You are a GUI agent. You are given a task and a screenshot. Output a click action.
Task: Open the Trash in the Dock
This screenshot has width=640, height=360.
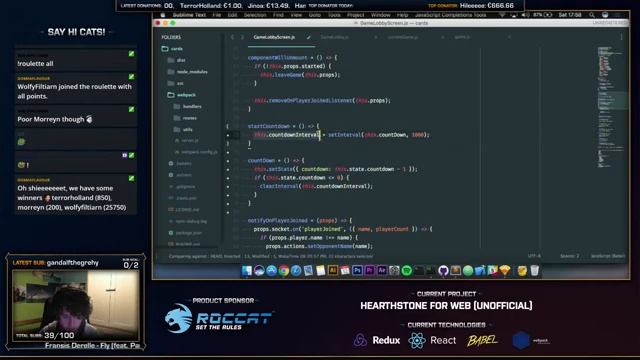pos(534,271)
